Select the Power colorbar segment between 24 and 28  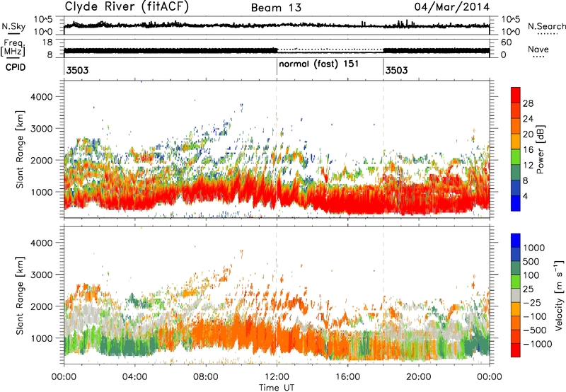pos(516,110)
